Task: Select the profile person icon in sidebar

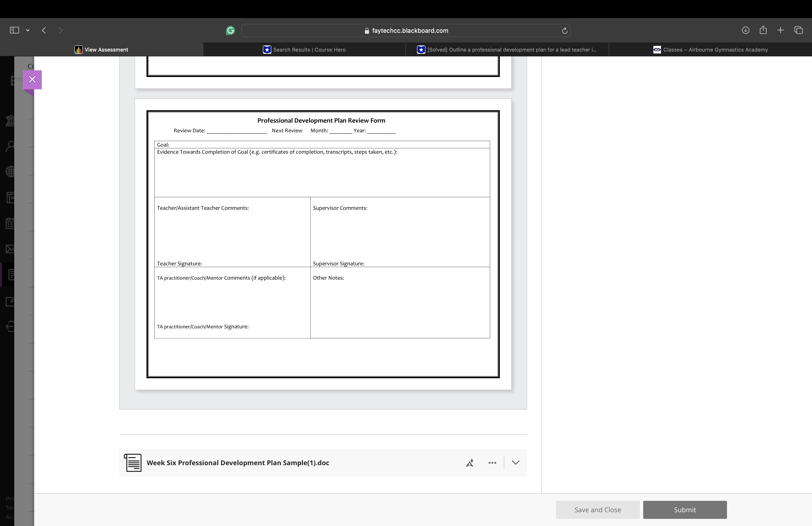Action: pyautogui.click(x=10, y=146)
